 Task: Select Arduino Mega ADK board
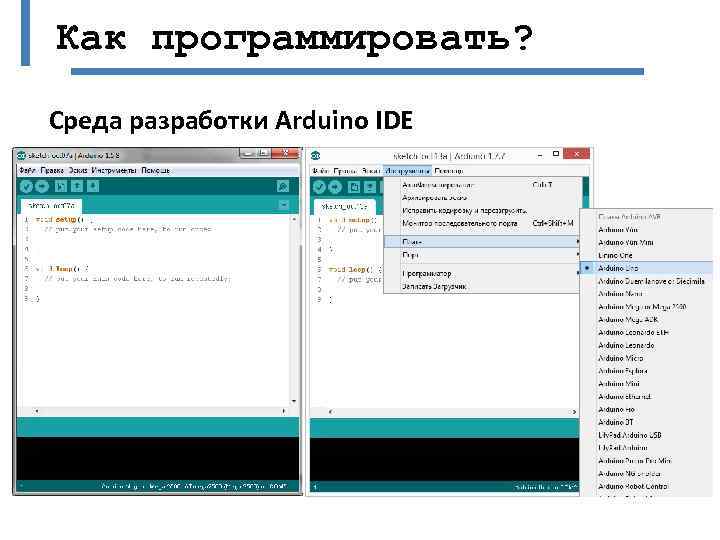[647, 320]
